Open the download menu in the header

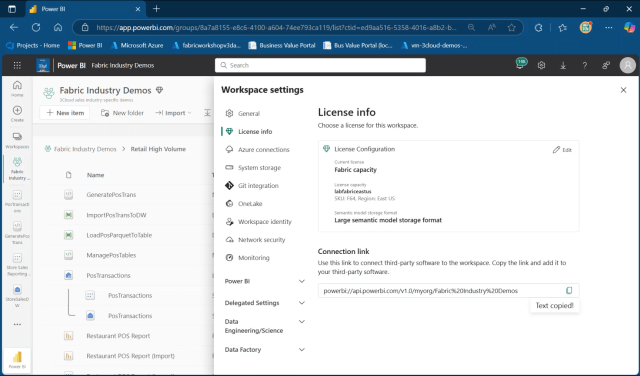(x=563, y=65)
